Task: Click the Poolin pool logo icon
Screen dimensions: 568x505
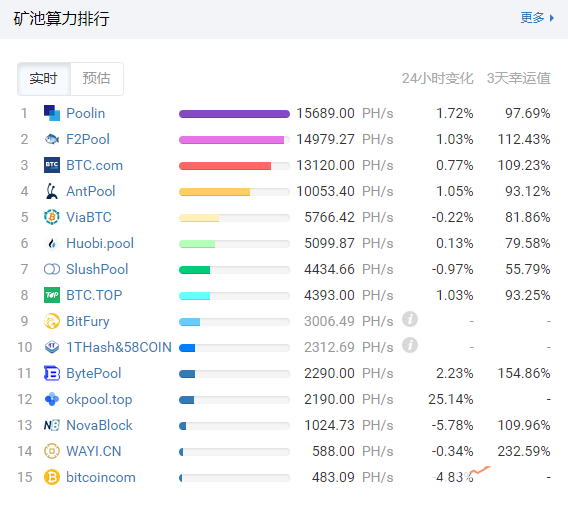Action: pyautogui.click(x=52, y=113)
